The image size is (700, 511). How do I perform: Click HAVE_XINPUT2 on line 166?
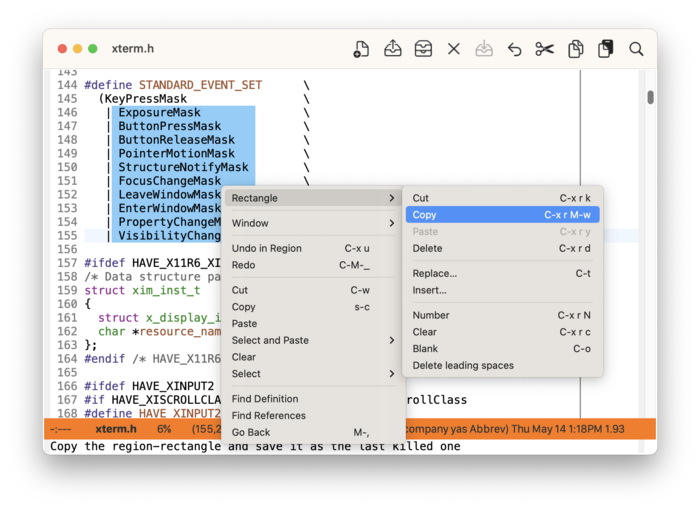[x=173, y=386]
